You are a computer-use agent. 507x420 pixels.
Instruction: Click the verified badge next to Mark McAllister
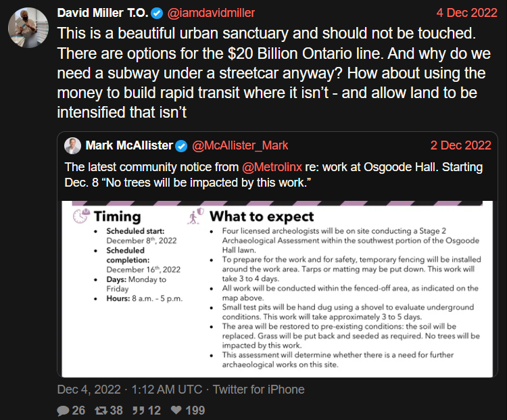[x=182, y=145]
